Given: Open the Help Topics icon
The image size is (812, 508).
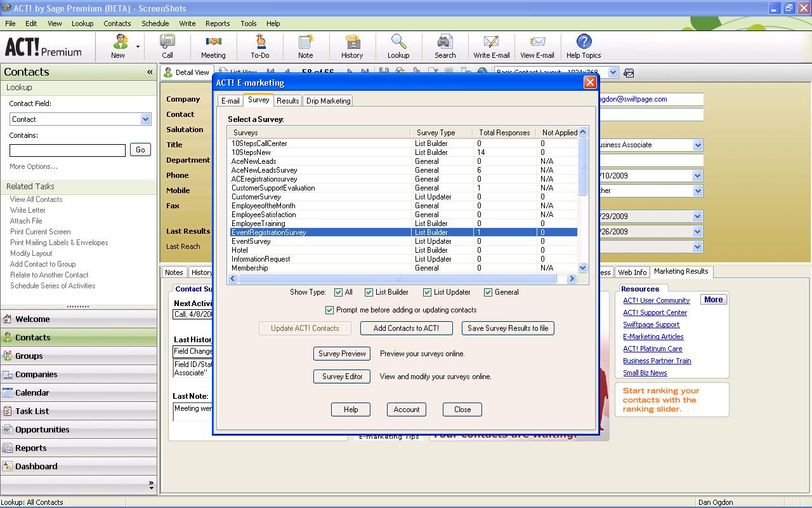Looking at the screenshot, I should (583, 46).
